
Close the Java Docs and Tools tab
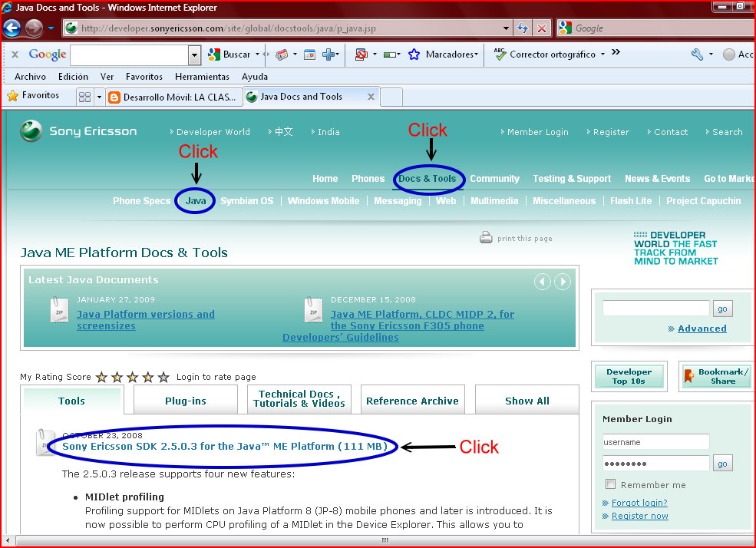(x=371, y=97)
